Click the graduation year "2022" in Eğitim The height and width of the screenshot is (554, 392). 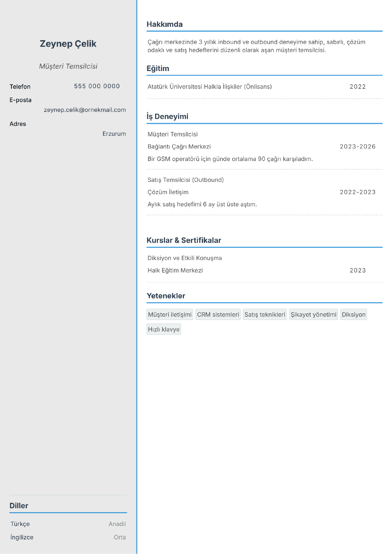pos(358,87)
